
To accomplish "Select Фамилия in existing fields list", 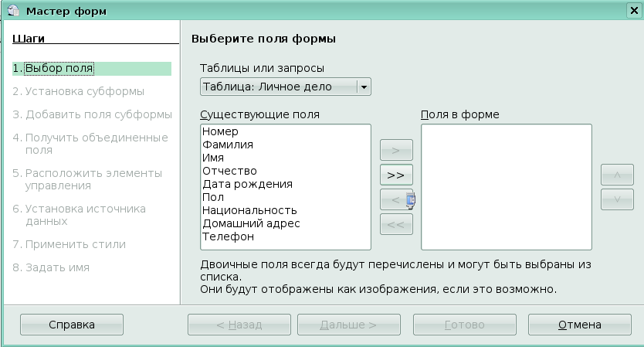I will 227,145.
